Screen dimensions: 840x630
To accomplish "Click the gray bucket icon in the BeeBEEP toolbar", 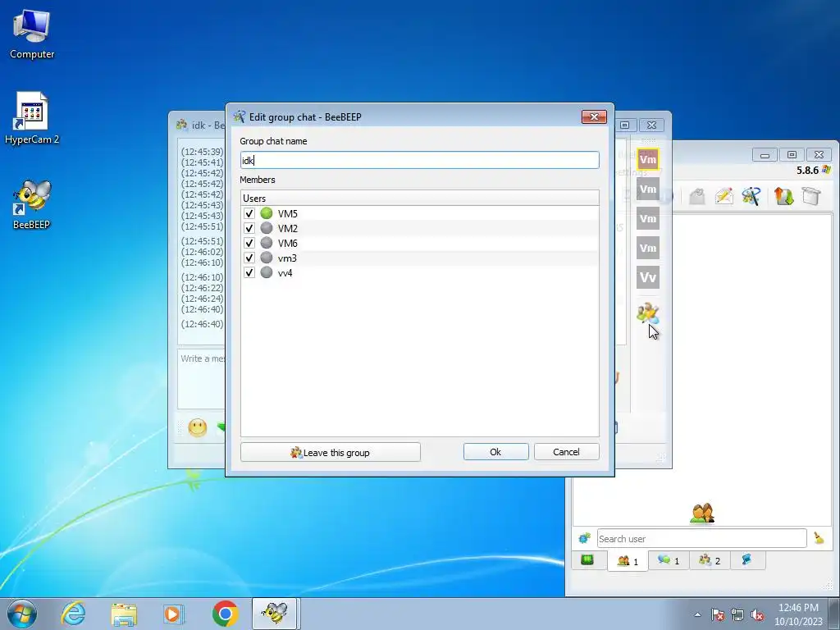I will tap(811, 196).
